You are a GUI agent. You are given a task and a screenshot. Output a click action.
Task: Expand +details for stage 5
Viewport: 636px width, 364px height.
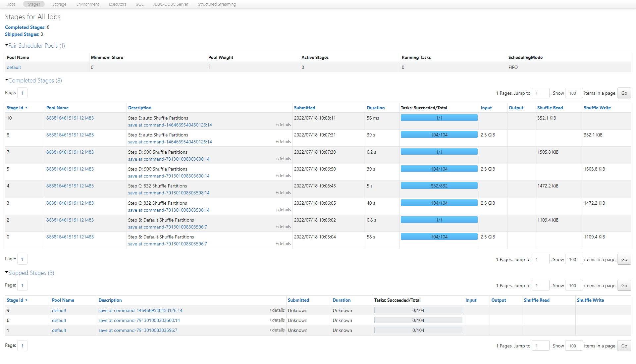click(x=283, y=176)
